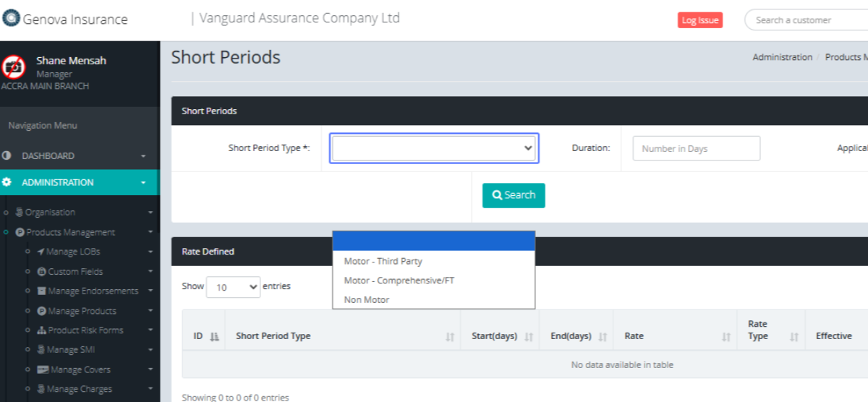The image size is (868, 402).
Task: Click the Log Issue button
Action: click(x=699, y=20)
